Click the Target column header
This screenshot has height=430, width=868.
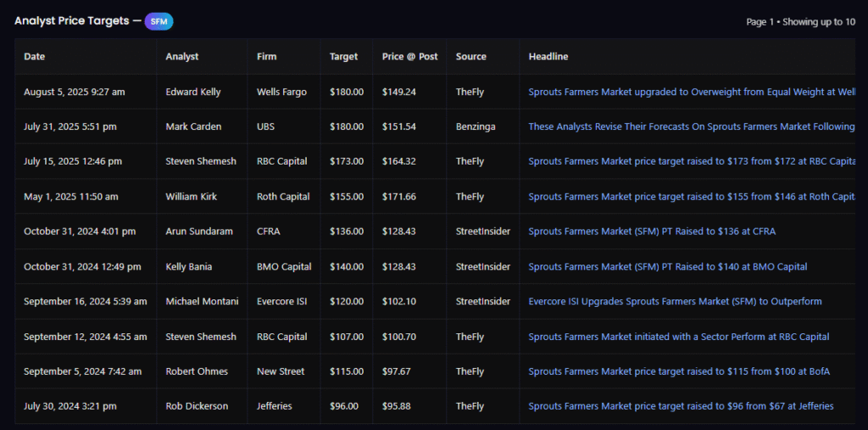point(344,57)
